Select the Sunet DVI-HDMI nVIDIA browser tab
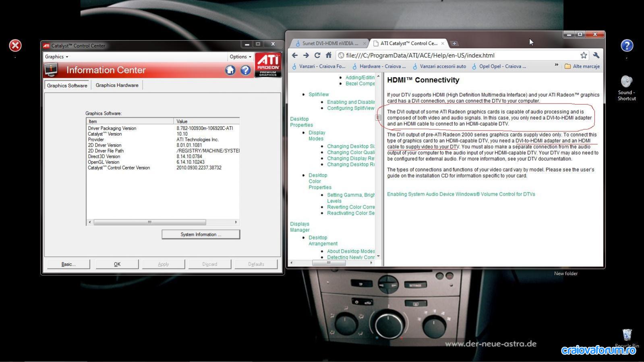 (330, 43)
